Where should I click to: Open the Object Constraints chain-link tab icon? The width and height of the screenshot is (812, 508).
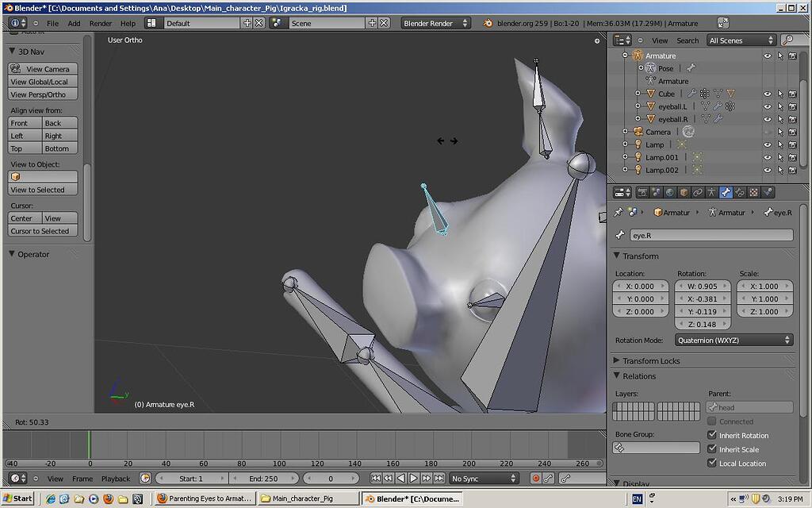(x=698, y=192)
